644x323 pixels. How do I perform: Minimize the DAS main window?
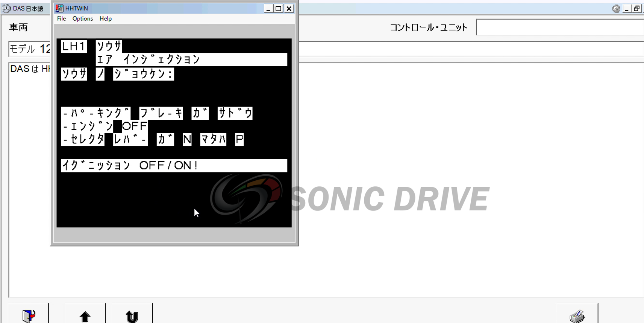pos(626,9)
